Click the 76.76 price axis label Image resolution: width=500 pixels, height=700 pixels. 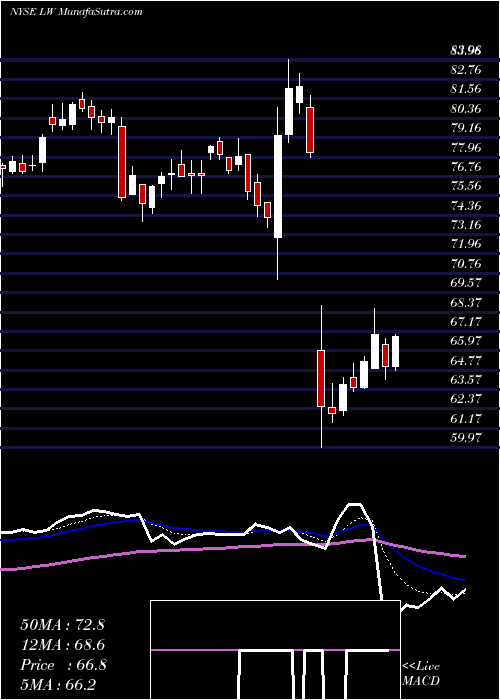pyautogui.click(x=466, y=167)
